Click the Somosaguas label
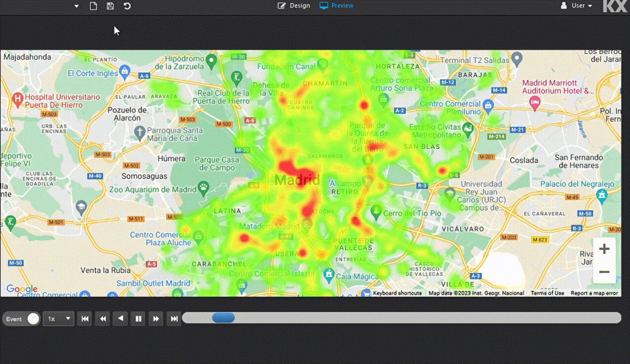 tap(143, 176)
